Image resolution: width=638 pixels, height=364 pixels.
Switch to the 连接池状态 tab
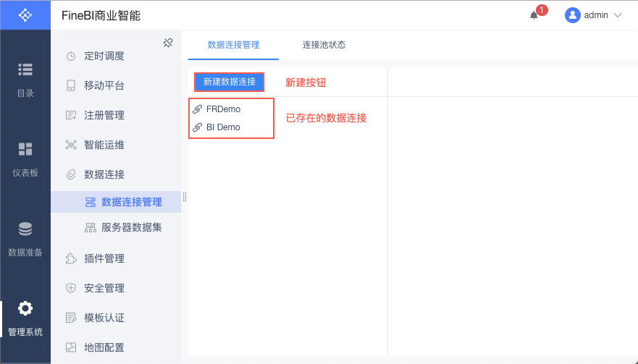click(x=324, y=45)
